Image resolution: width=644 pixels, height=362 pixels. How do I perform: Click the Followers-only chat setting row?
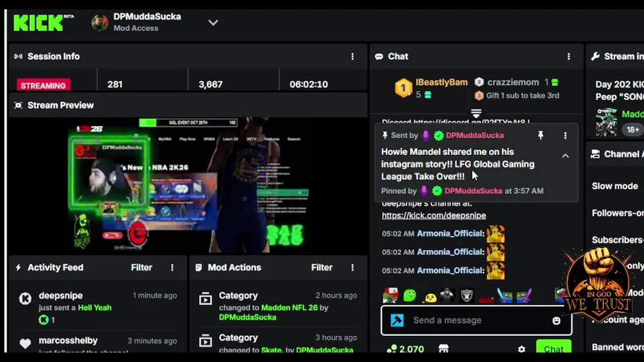click(x=617, y=213)
